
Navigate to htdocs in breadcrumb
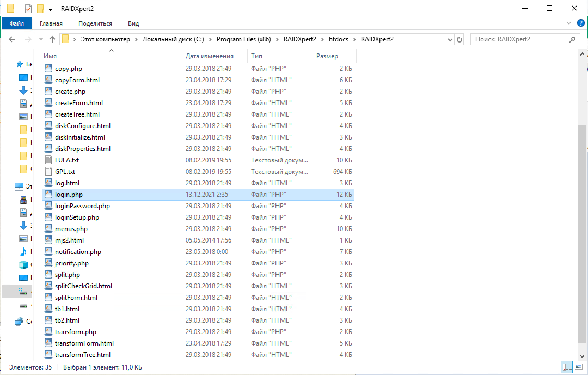pos(339,39)
